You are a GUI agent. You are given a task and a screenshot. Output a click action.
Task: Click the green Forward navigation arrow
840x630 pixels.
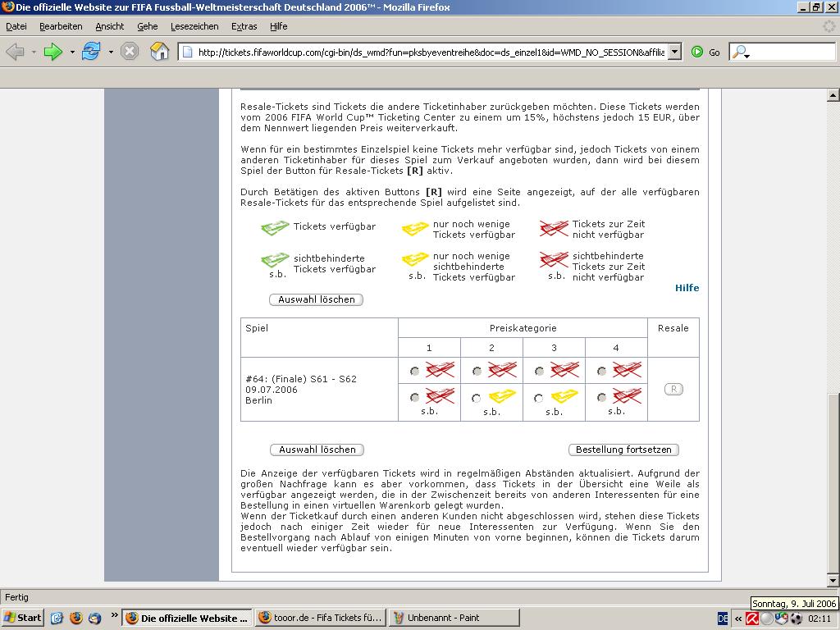(x=52, y=52)
